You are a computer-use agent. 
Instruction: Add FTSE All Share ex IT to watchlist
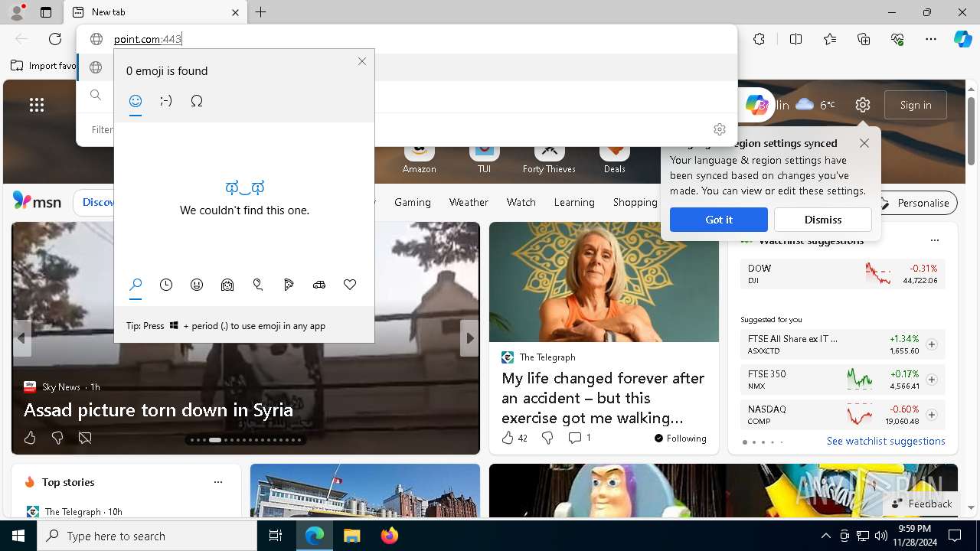[932, 344]
